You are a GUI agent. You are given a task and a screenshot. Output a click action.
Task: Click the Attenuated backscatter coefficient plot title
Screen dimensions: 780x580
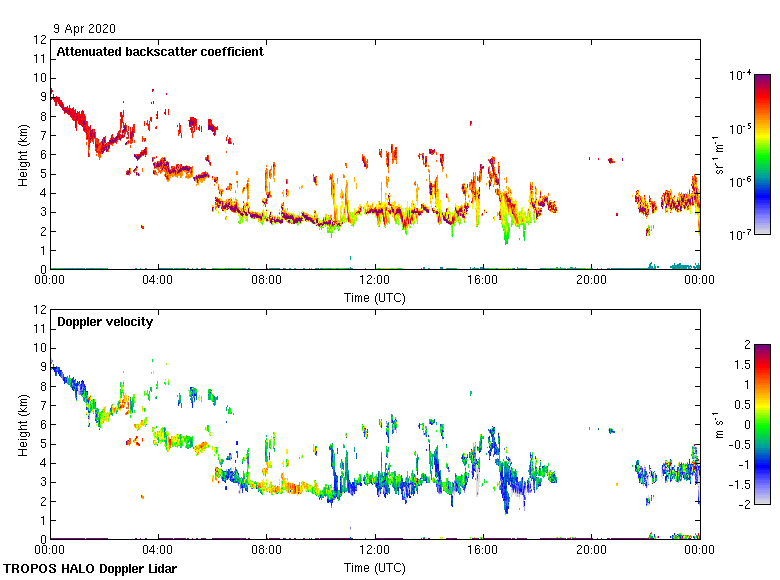[x=160, y=52]
